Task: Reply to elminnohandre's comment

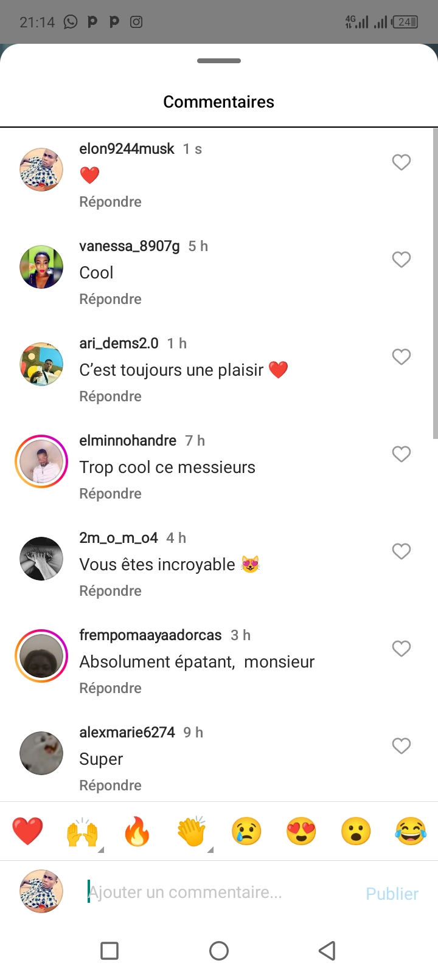Action: pyautogui.click(x=110, y=494)
